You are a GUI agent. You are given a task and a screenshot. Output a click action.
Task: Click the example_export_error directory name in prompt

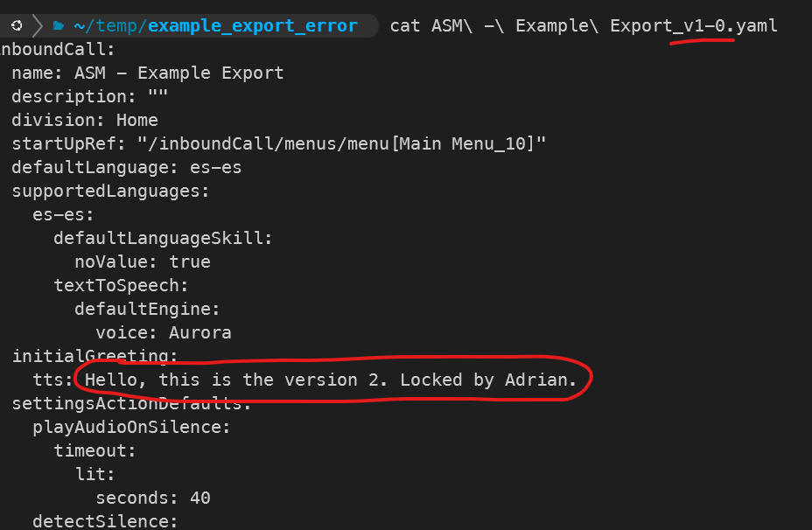tap(253, 25)
